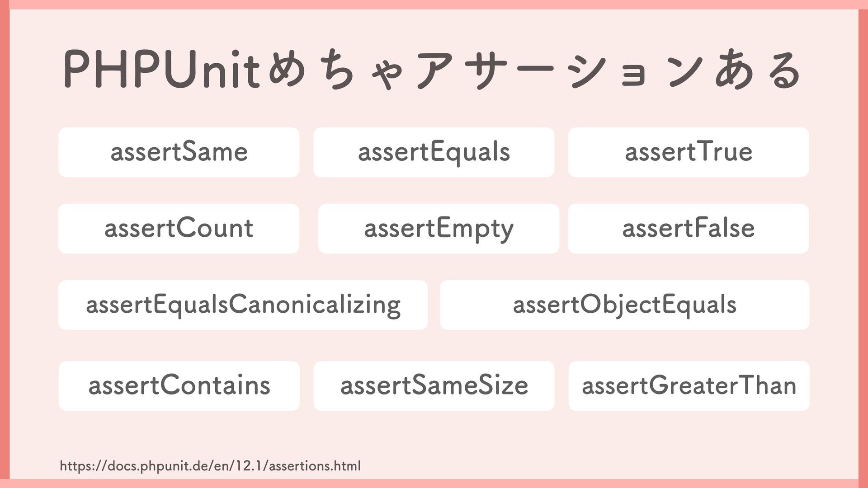Click the assertContains box
868x488 pixels.
coord(179,386)
